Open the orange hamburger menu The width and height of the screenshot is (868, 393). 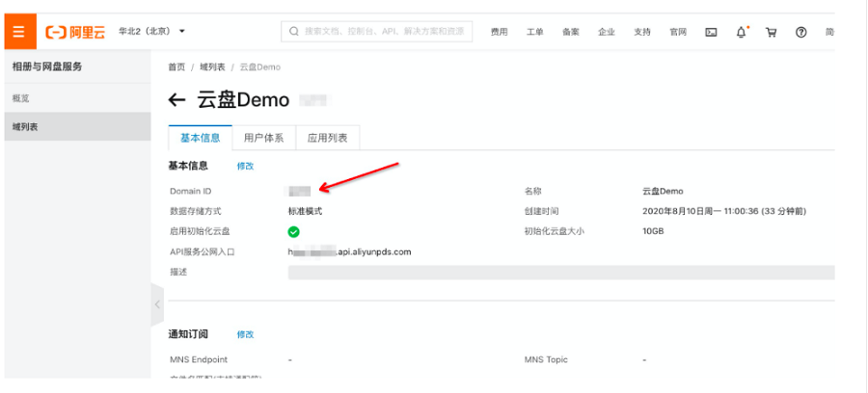coord(18,32)
